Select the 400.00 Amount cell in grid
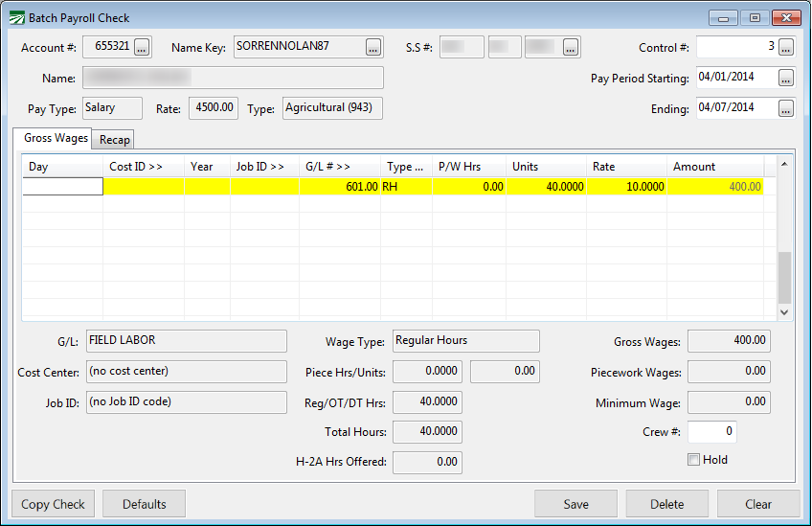The image size is (812, 526). 715,187
